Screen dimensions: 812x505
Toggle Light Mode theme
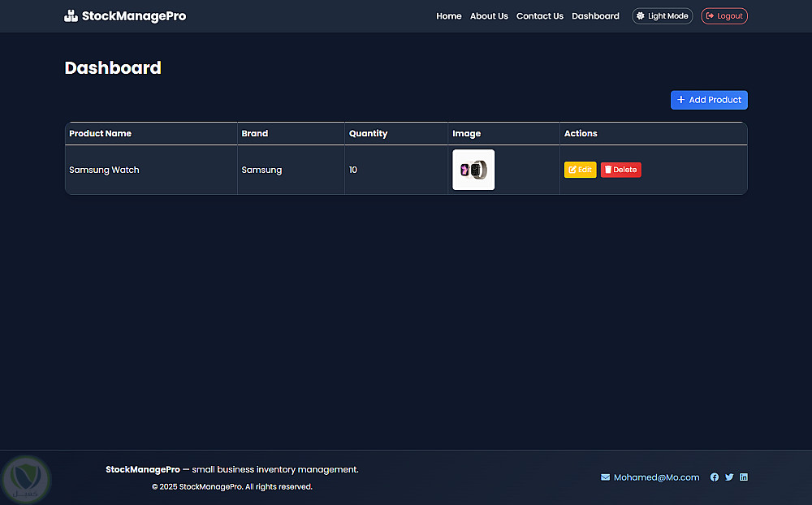click(x=663, y=16)
